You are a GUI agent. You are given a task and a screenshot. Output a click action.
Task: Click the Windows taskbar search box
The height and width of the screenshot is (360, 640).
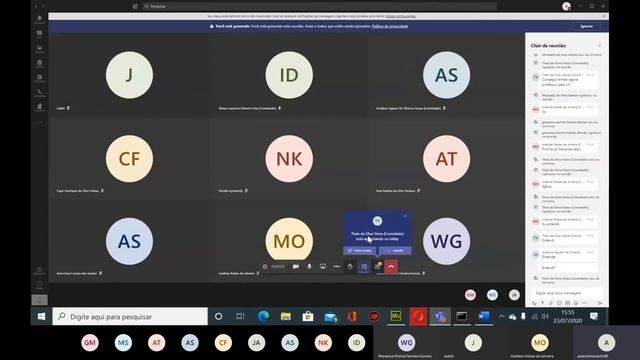(130, 316)
